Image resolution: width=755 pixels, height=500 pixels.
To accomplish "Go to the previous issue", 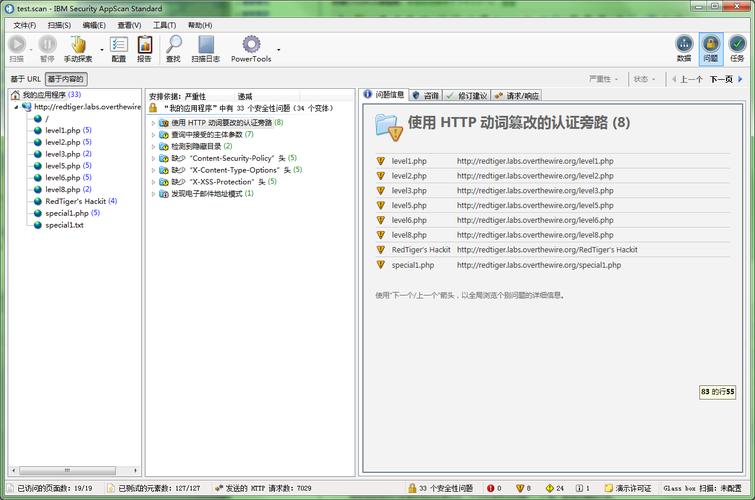I will pyautogui.click(x=687, y=79).
